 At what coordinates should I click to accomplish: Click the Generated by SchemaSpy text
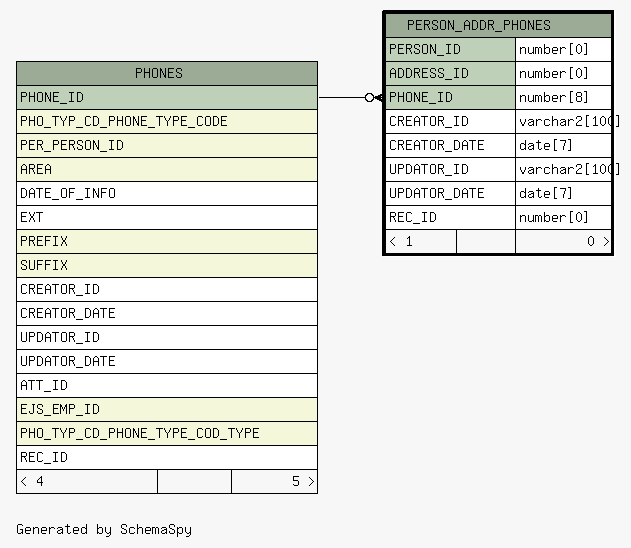tap(104, 529)
